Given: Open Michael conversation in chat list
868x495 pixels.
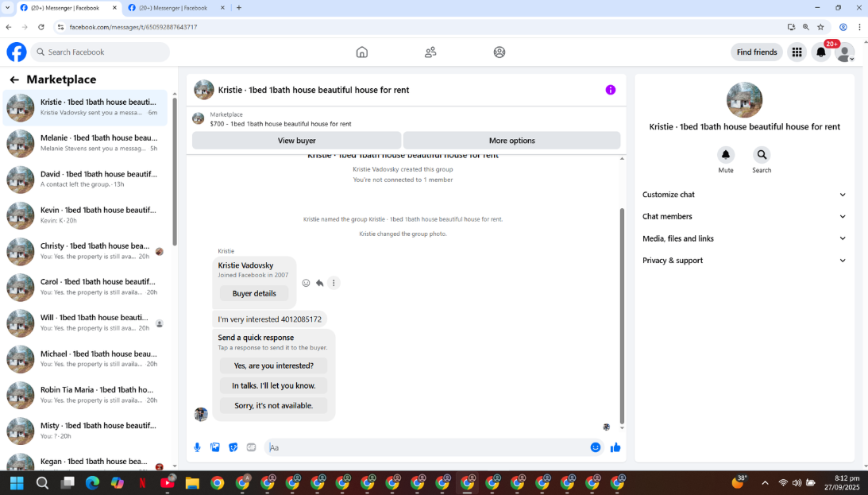Looking at the screenshot, I should 85,359.
